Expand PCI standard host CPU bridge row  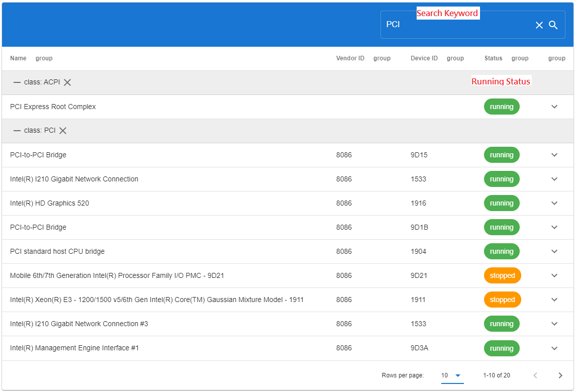pos(554,251)
